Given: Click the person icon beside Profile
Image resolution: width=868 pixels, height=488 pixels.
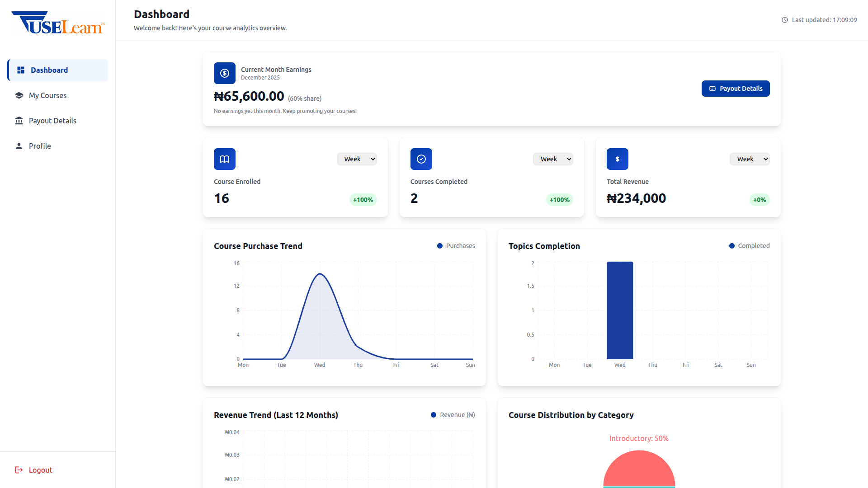Looking at the screenshot, I should coord(19,146).
